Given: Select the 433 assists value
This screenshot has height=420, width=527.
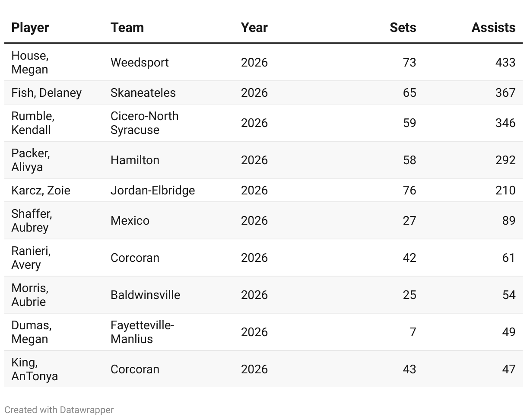Looking at the screenshot, I should coord(505,63).
